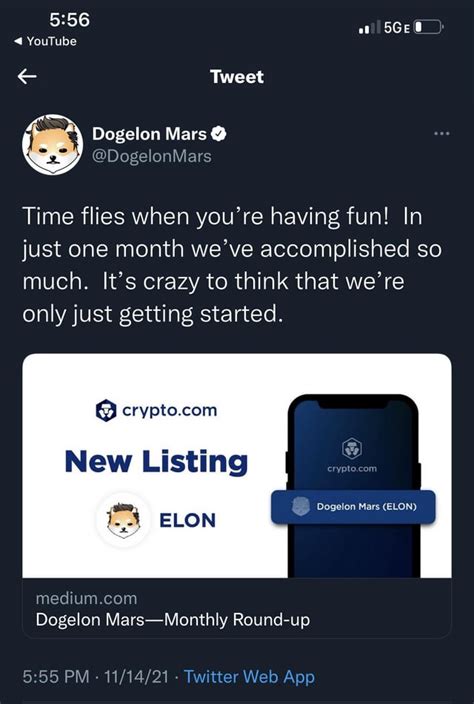Open the medium.com link domain
The image size is (474, 704).
[x=86, y=598]
